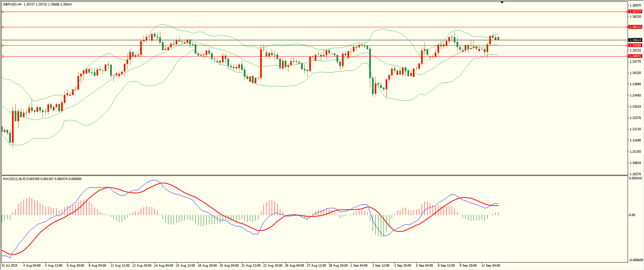The image size is (644, 270).
Task: Click the black 1.35614 current price label
Action: pyautogui.click(x=635, y=40)
